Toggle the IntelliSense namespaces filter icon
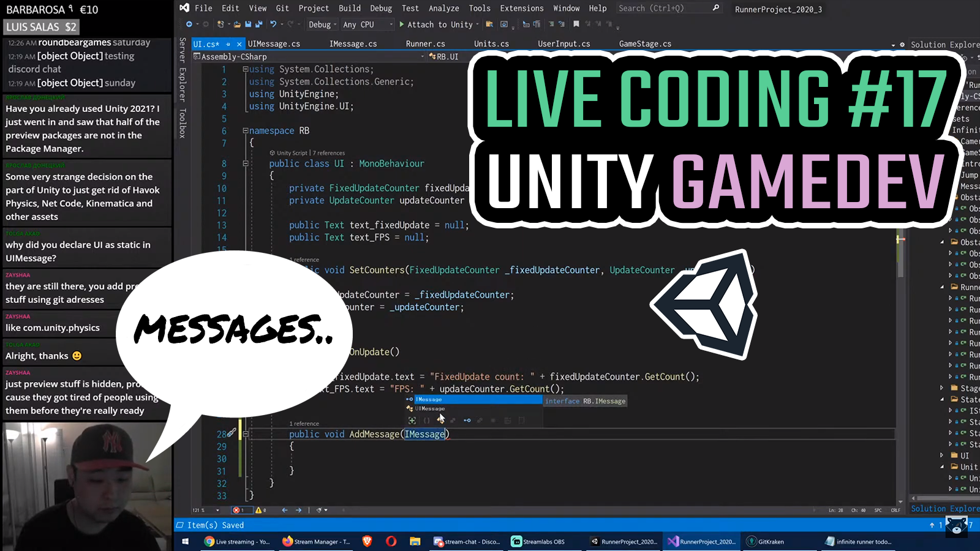The height and width of the screenshot is (551, 980). coord(427,421)
